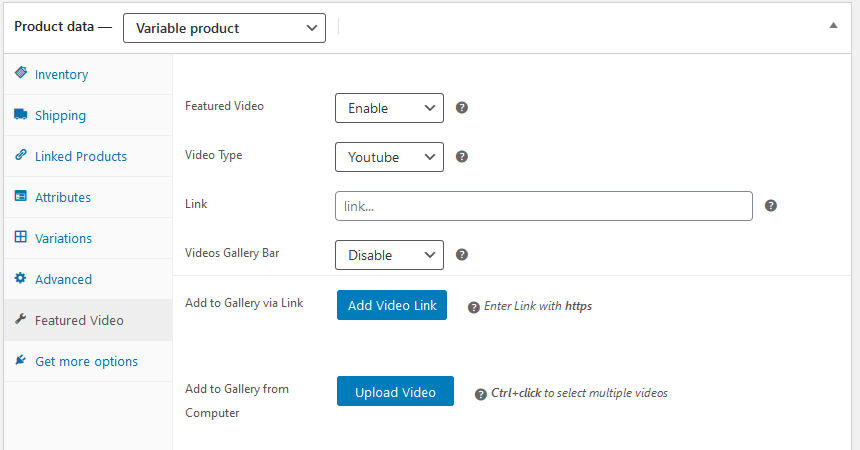
Task: Focus the Link text input field
Action: tap(543, 206)
